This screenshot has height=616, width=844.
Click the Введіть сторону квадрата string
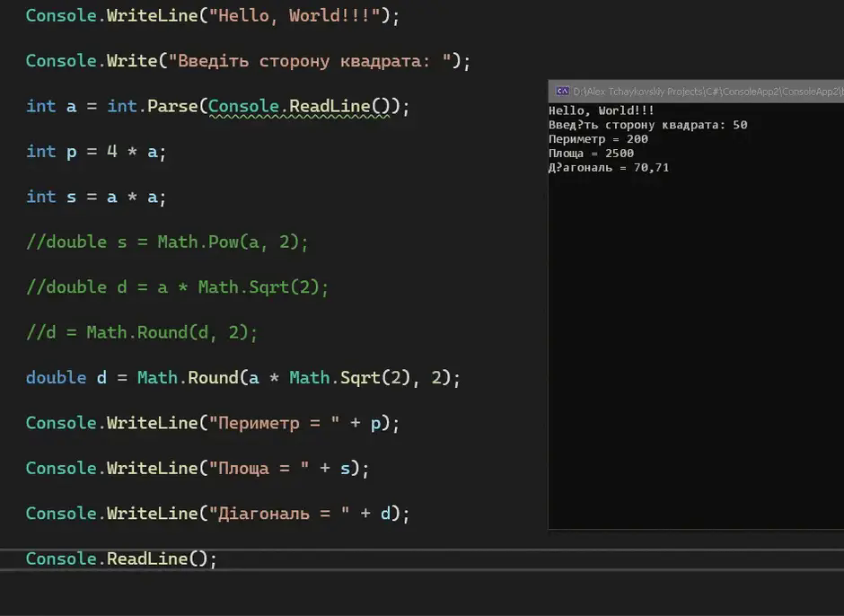point(310,61)
